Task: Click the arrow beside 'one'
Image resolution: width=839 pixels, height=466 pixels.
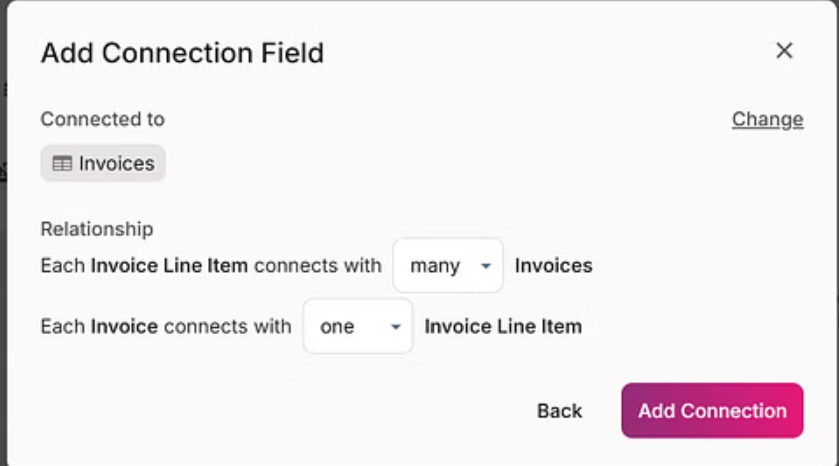Action: point(395,327)
